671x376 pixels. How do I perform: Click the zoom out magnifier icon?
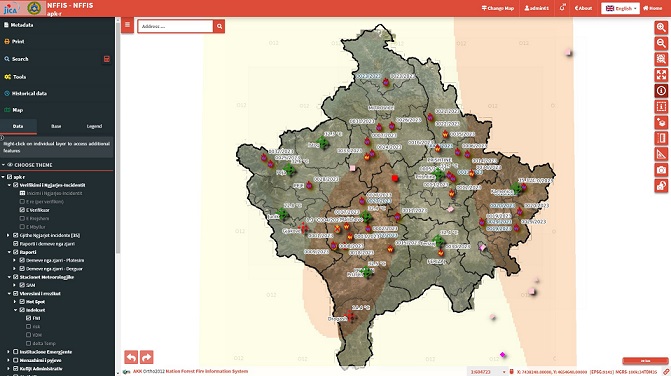[661, 43]
